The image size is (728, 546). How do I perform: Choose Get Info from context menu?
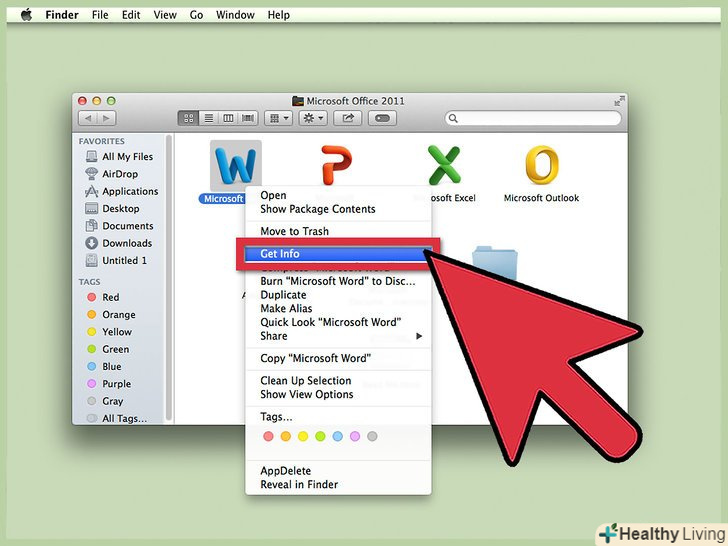pos(338,254)
